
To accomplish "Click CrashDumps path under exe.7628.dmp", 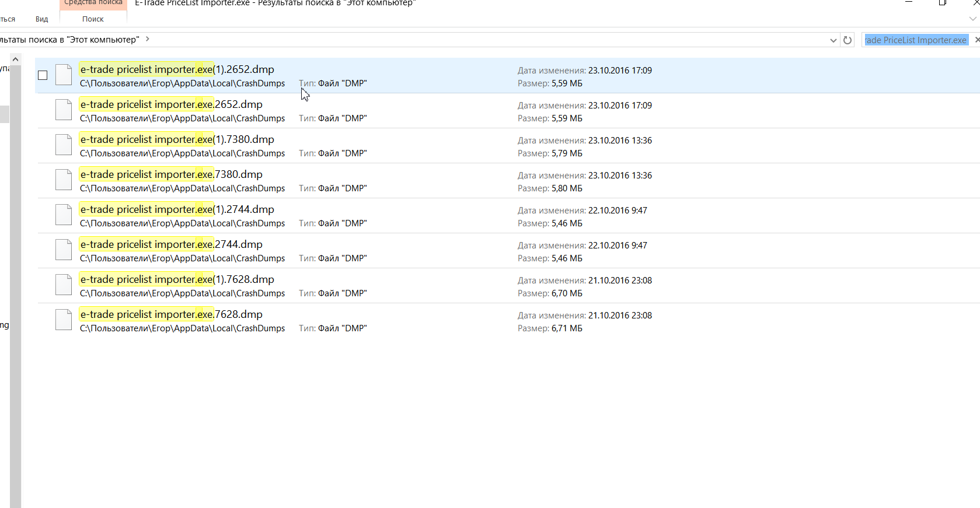I will (182, 328).
